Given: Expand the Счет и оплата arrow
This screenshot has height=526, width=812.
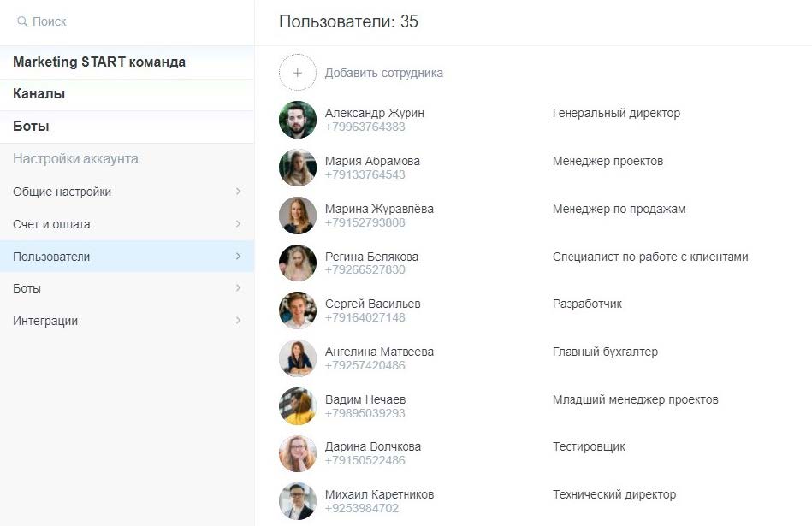Looking at the screenshot, I should (x=238, y=224).
